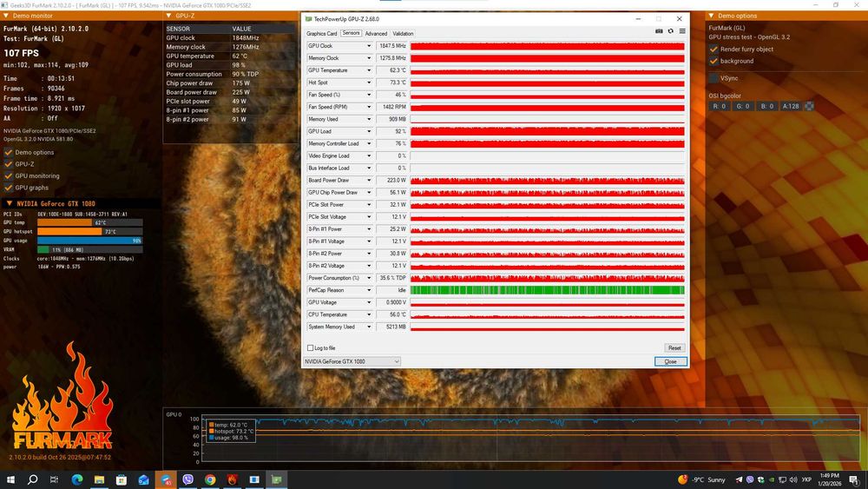Click the Board power draw 225 W overlay row

click(231, 92)
